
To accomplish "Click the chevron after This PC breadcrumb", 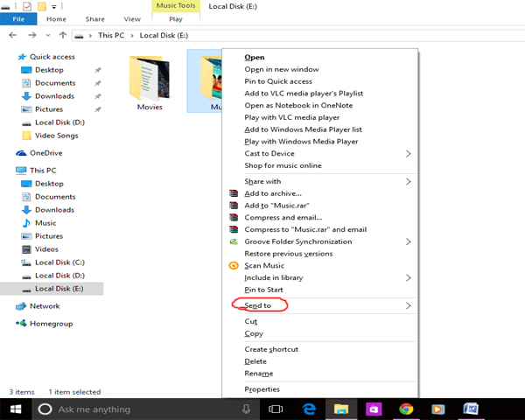I will tap(132, 36).
